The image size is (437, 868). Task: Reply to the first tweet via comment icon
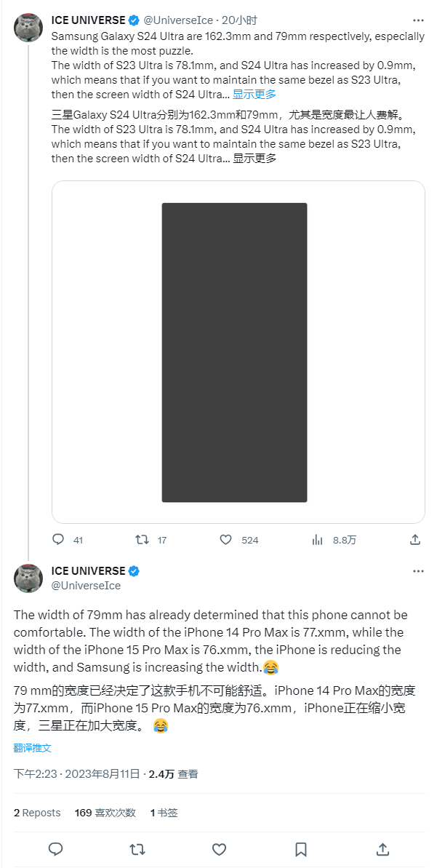[x=59, y=540]
